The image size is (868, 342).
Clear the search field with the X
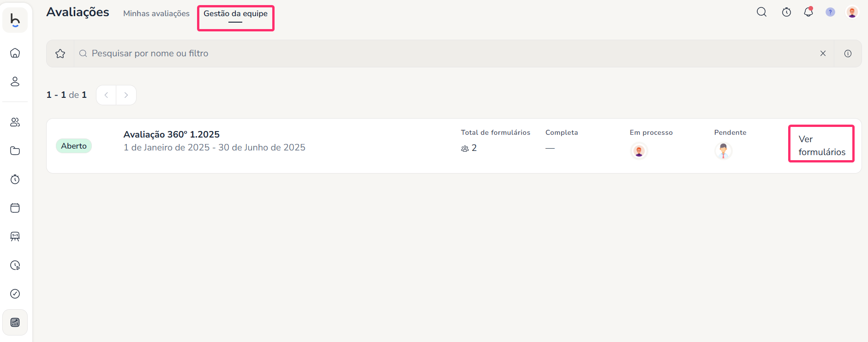click(823, 54)
